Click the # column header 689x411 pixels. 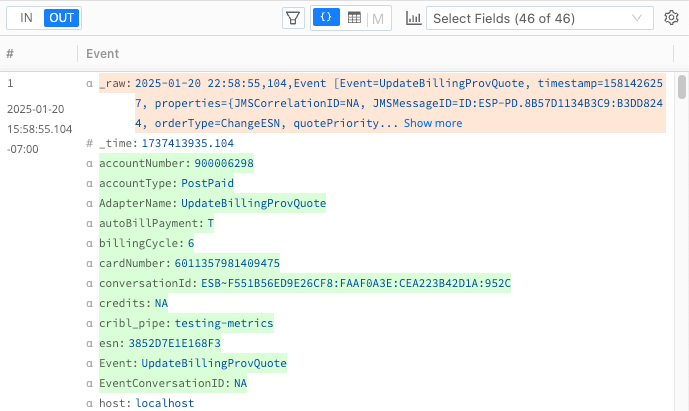point(10,54)
